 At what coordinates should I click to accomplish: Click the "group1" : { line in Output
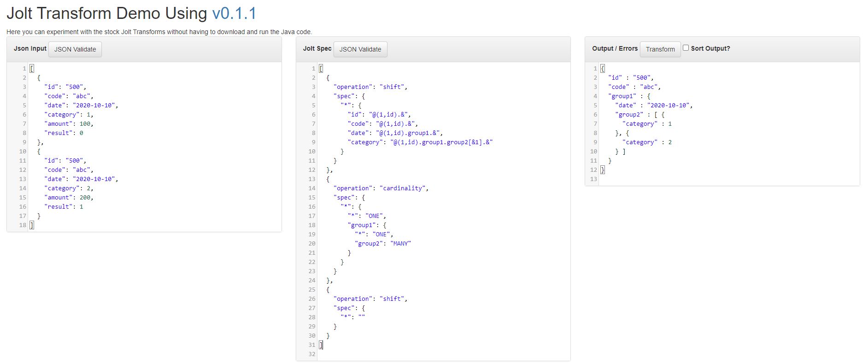629,96
